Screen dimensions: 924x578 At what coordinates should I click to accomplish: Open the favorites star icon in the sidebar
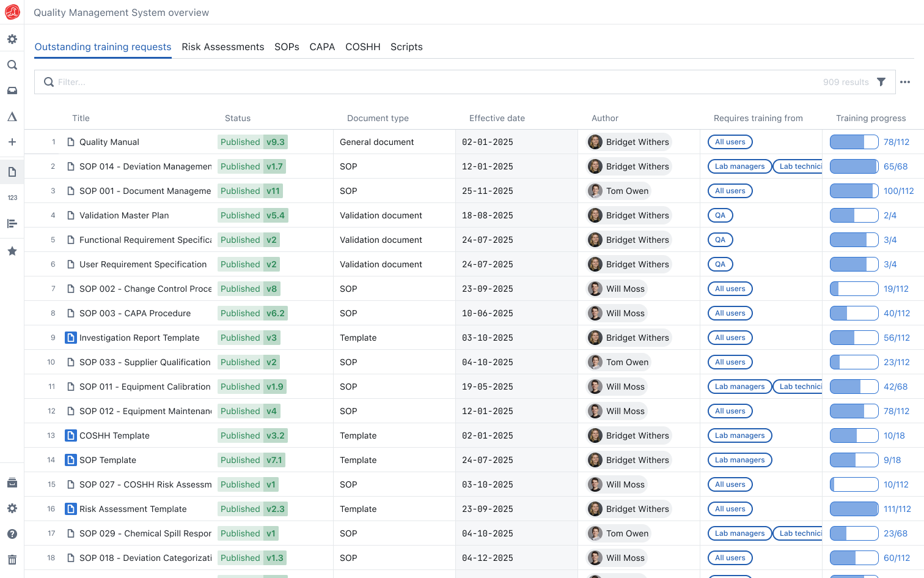[x=12, y=251]
